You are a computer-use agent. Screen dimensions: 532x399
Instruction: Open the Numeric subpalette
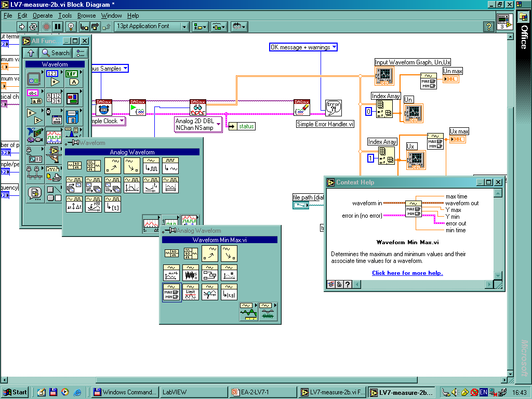pos(54,79)
